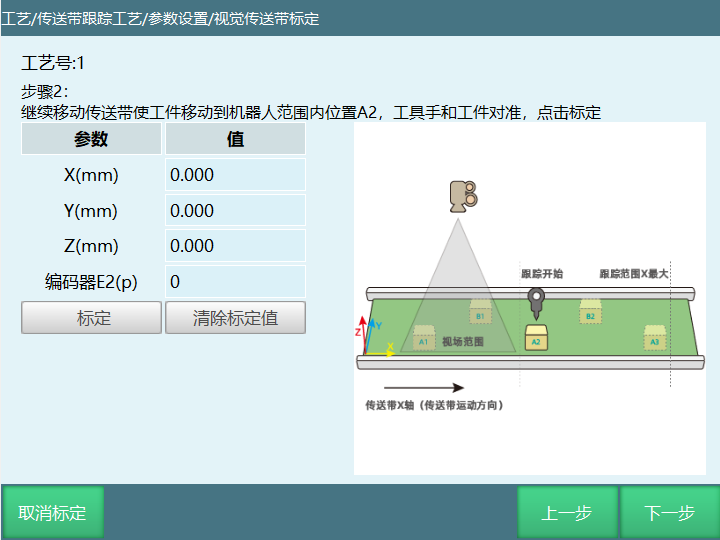Click the 视场范围 label in diagram
The width and height of the screenshot is (720, 540).
(462, 342)
